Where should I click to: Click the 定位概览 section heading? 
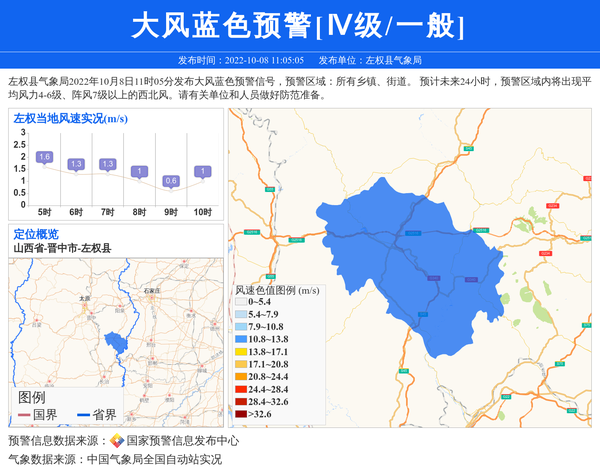coord(36,234)
